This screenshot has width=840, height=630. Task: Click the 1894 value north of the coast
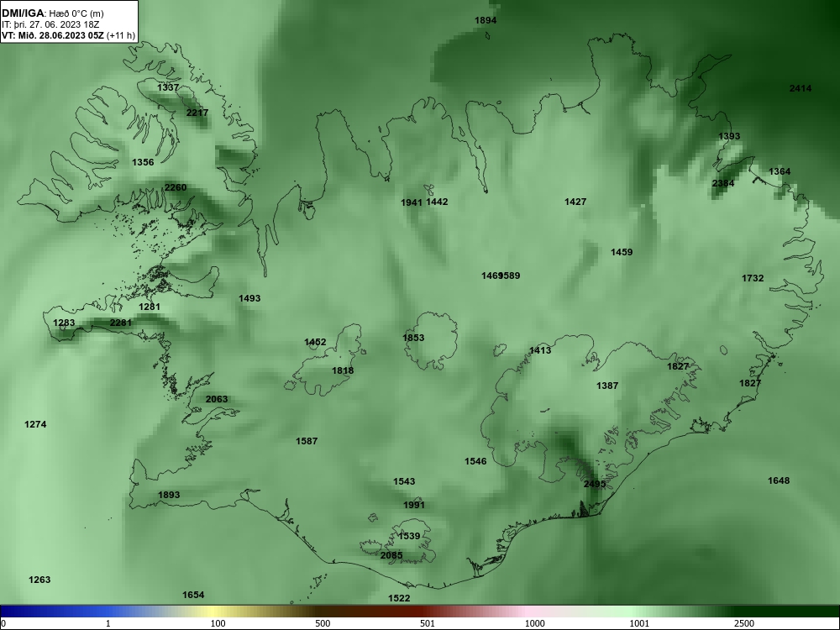(486, 20)
